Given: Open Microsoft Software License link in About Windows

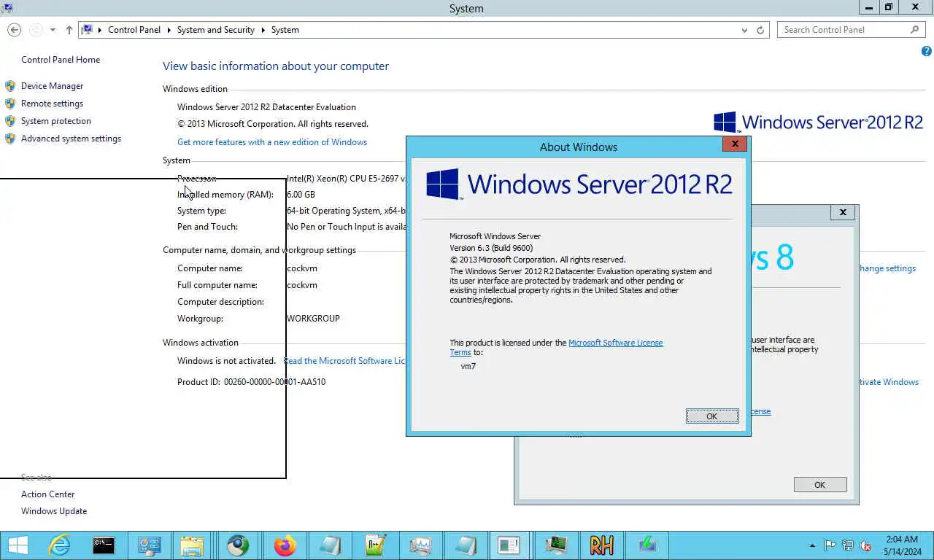Looking at the screenshot, I should pos(616,343).
